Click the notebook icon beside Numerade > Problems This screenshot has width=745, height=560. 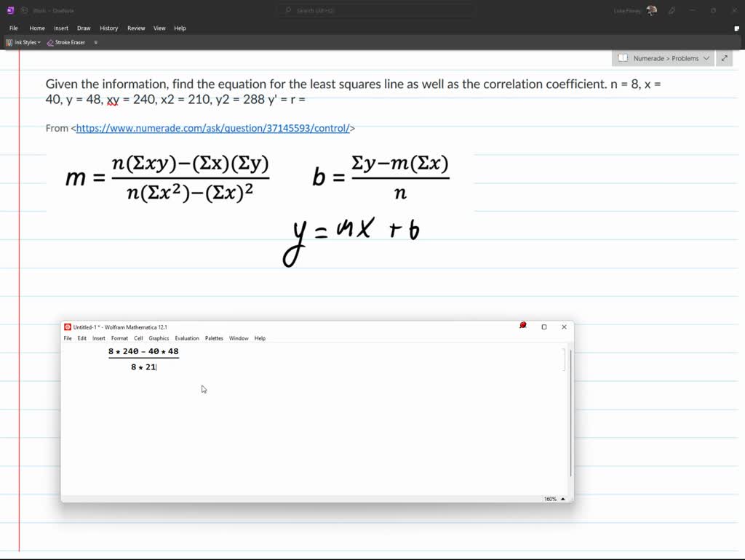pyautogui.click(x=623, y=58)
